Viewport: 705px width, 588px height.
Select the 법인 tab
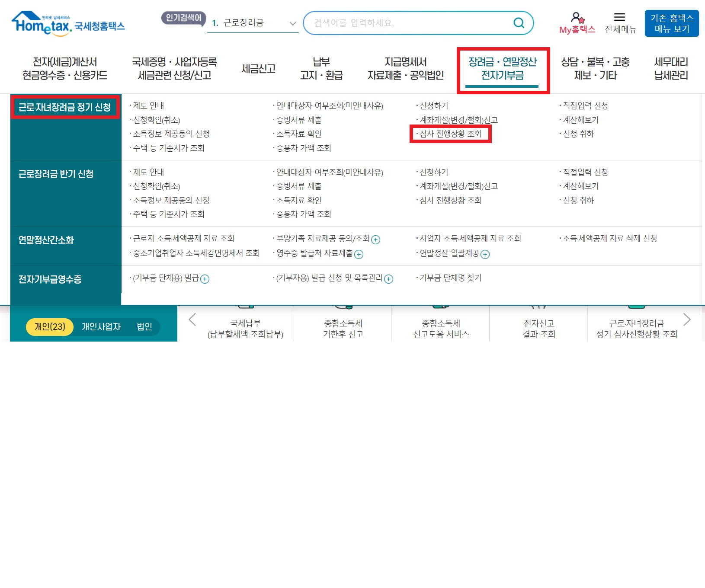click(x=144, y=327)
